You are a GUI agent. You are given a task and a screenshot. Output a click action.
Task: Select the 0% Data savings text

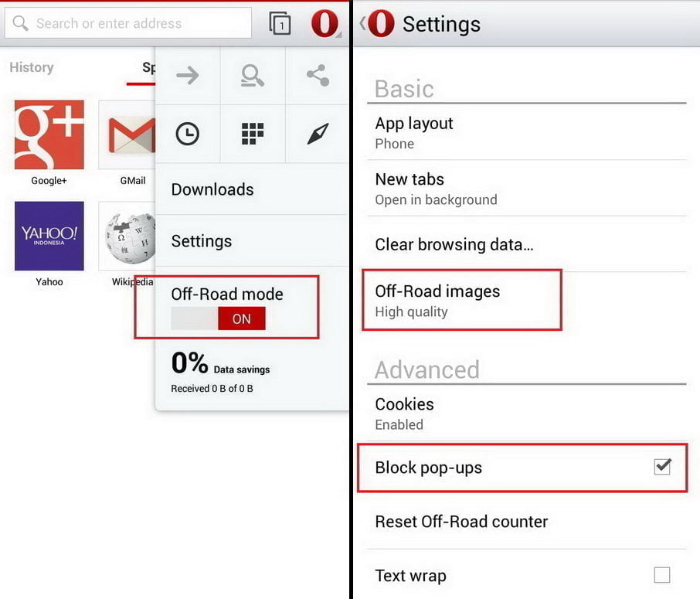(x=220, y=363)
